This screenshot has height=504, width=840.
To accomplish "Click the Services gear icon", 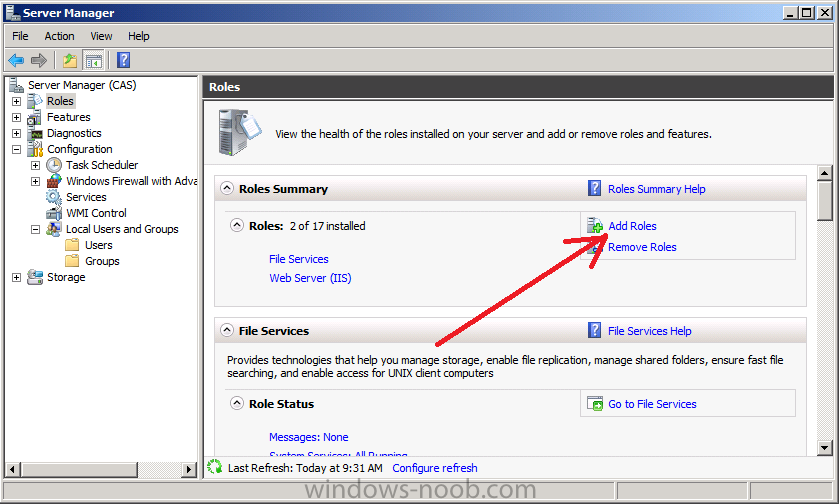I will tap(54, 197).
